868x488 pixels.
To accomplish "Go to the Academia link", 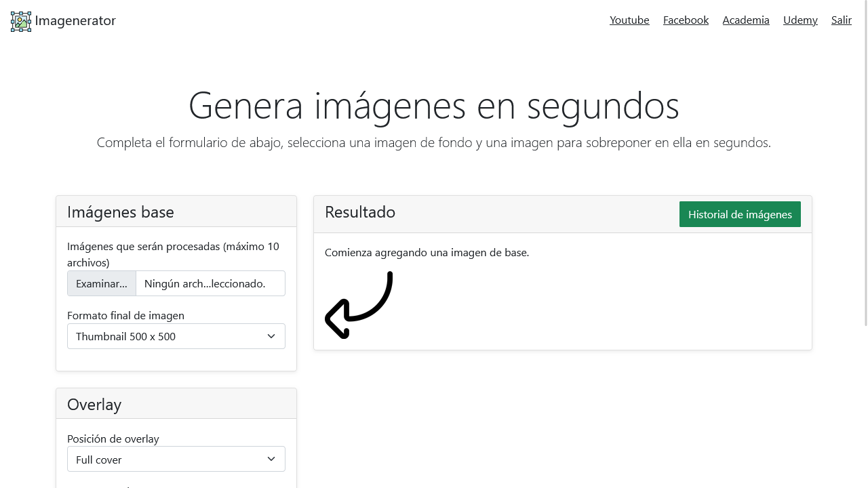I will pyautogui.click(x=746, y=20).
